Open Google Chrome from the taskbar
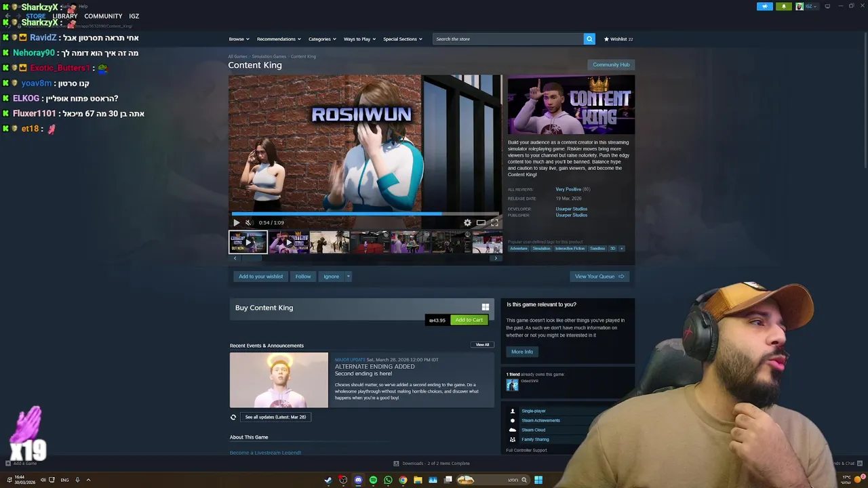 pos(403,480)
